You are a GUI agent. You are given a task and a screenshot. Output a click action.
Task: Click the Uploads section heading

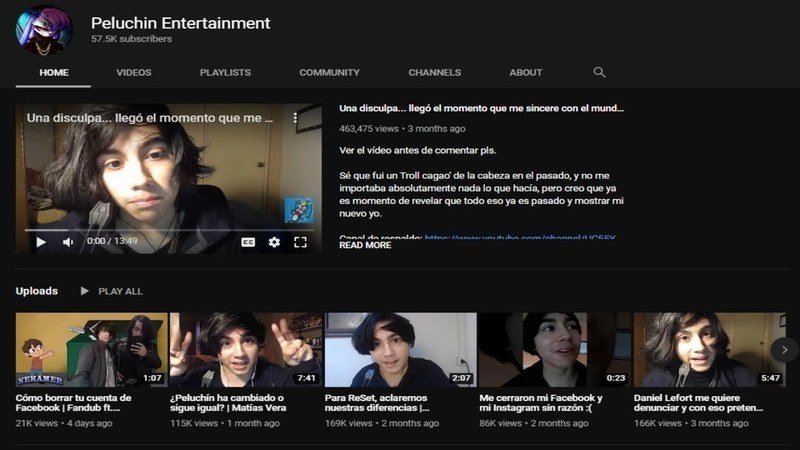click(x=36, y=291)
